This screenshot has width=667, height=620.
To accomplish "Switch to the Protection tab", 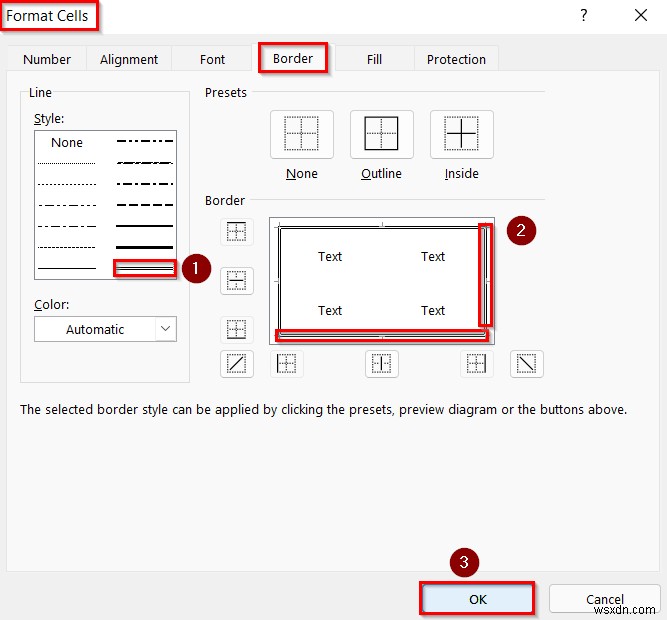I will coord(456,59).
